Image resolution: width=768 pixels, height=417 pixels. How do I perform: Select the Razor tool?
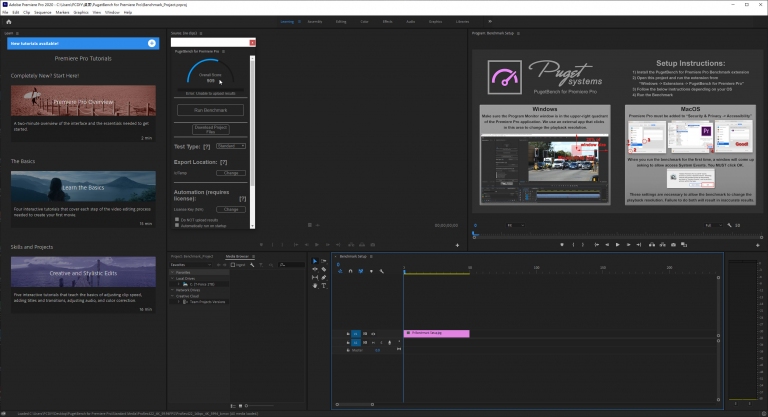(324, 269)
